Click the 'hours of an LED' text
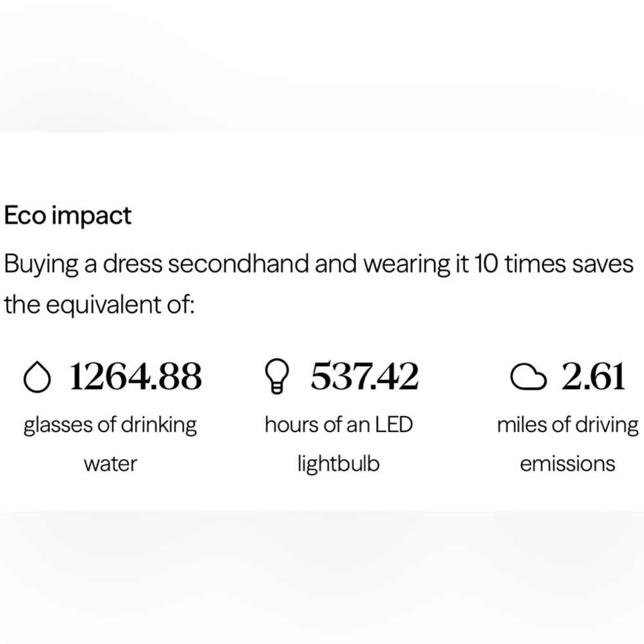 pos(338,426)
